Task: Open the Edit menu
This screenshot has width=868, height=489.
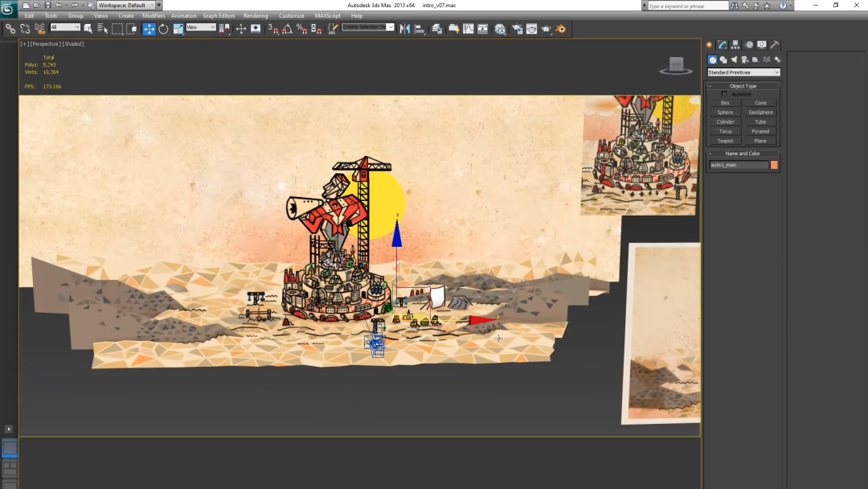Action: [x=30, y=15]
